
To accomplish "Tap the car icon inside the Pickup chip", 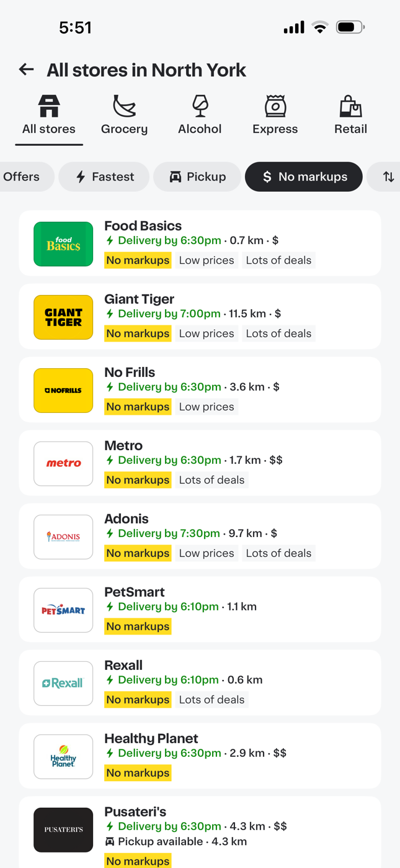I will tap(176, 176).
